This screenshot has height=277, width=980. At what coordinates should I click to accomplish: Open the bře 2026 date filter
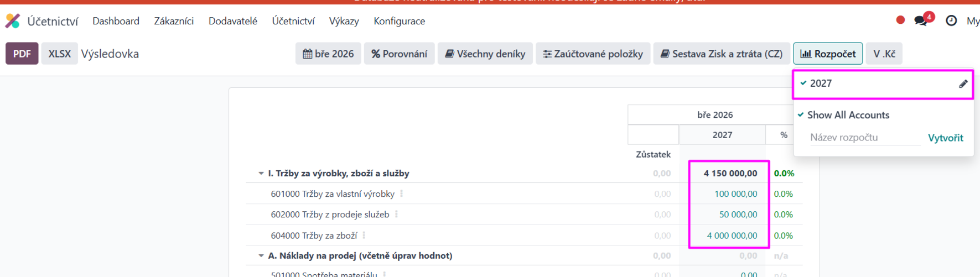tap(328, 54)
